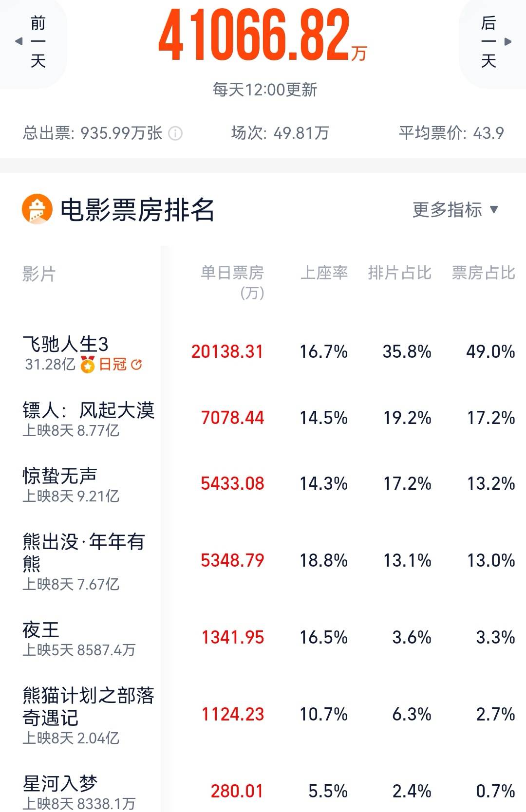This screenshot has width=526, height=812.
Task: Click the 影片 column header
Action: click(39, 274)
